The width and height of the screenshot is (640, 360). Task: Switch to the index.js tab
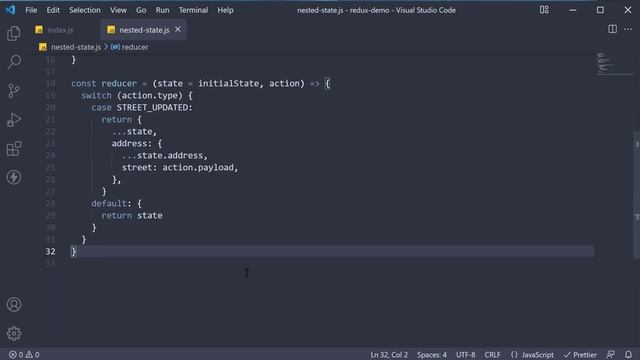(60, 30)
